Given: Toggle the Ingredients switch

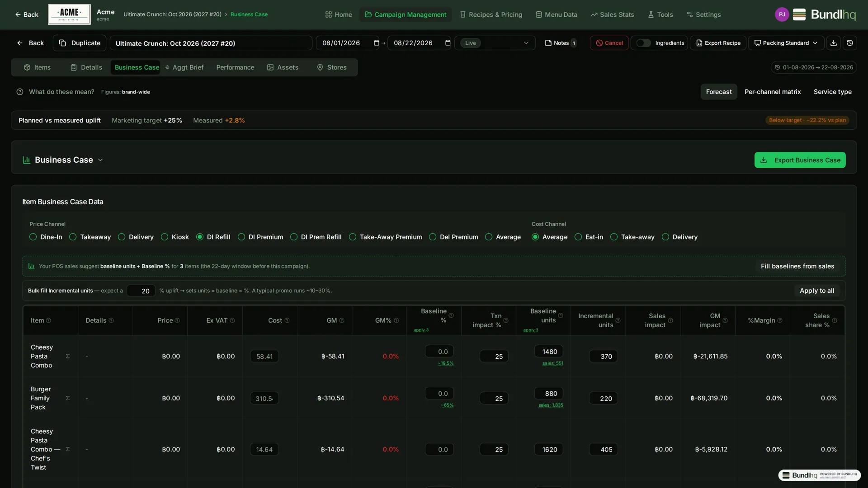Looking at the screenshot, I should click(643, 43).
